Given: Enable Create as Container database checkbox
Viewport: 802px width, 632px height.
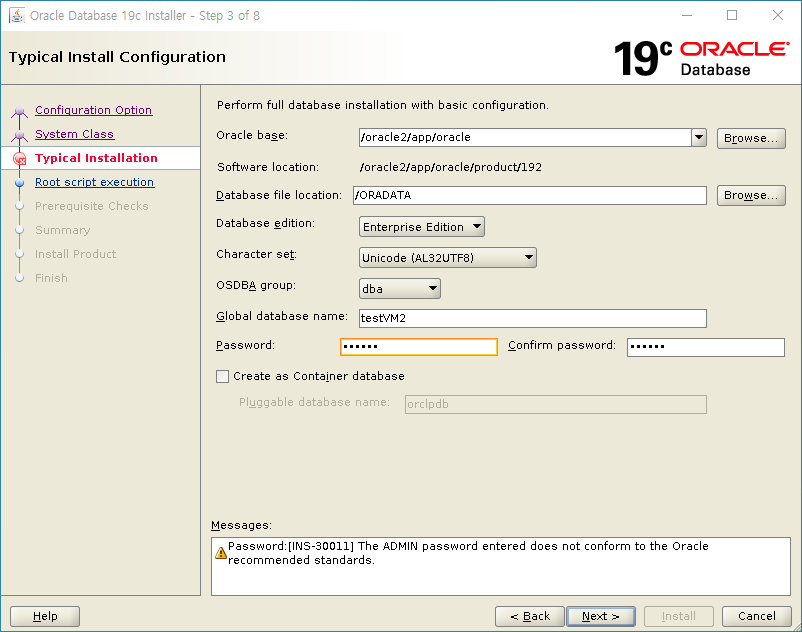Looking at the screenshot, I should 222,376.
